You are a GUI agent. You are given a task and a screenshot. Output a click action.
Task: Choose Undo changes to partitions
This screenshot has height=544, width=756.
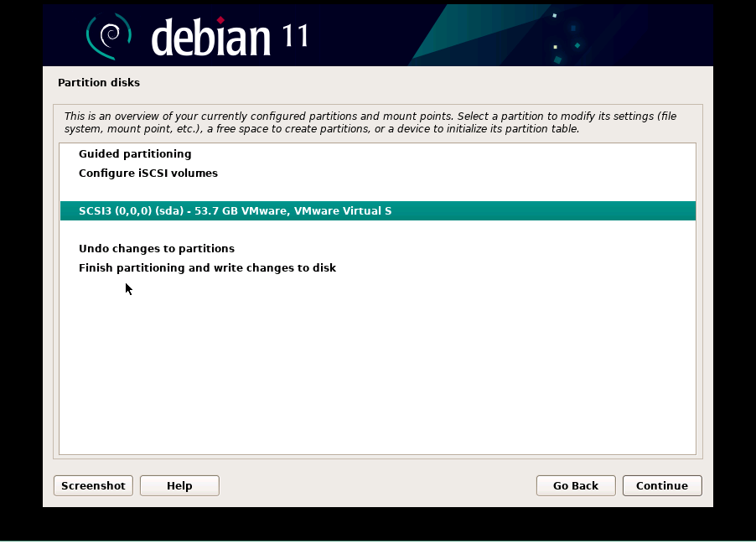tap(157, 248)
